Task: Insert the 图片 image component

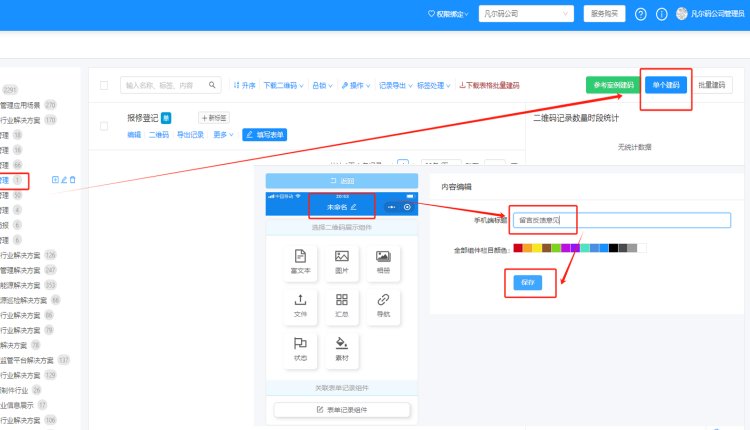Action: [x=341, y=263]
